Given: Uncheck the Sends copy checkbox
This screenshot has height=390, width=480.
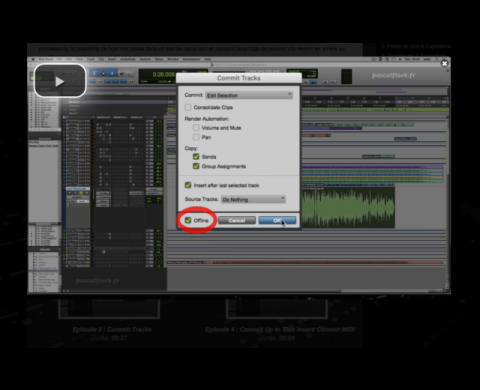Looking at the screenshot, I should click(196, 157).
